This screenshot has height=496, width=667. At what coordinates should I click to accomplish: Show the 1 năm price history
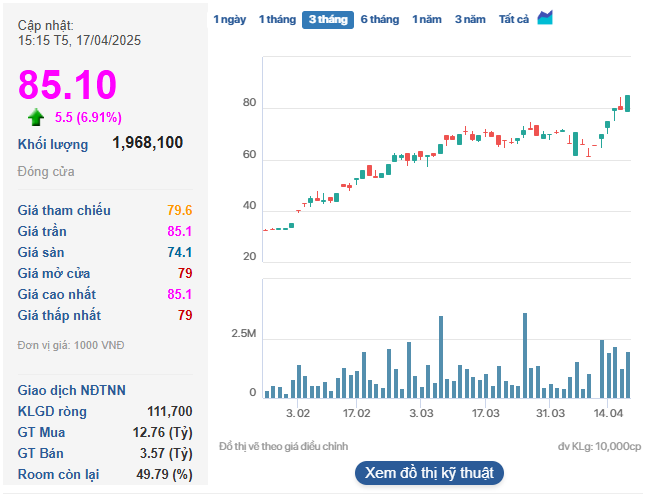(428, 19)
